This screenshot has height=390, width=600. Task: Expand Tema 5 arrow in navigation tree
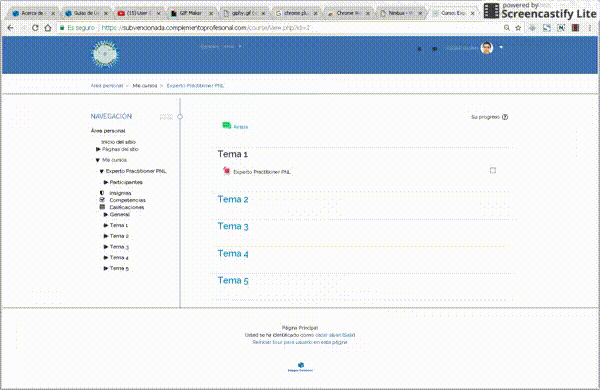point(106,268)
